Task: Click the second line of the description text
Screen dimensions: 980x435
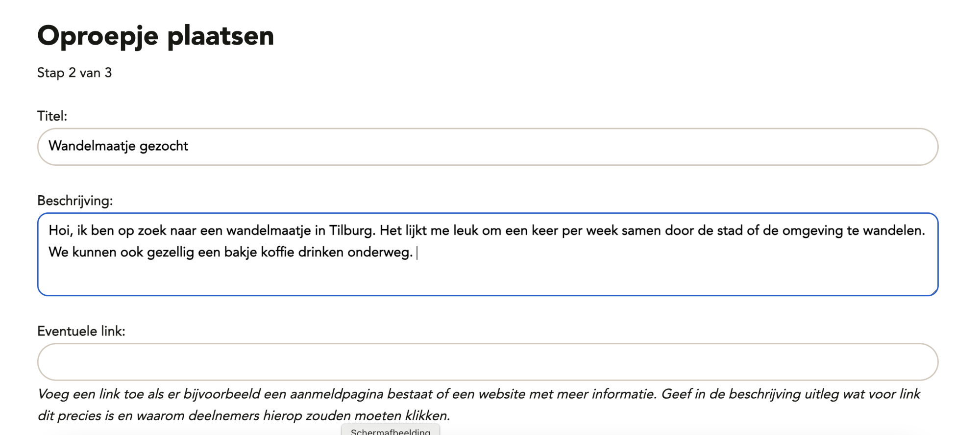Action: click(230, 252)
